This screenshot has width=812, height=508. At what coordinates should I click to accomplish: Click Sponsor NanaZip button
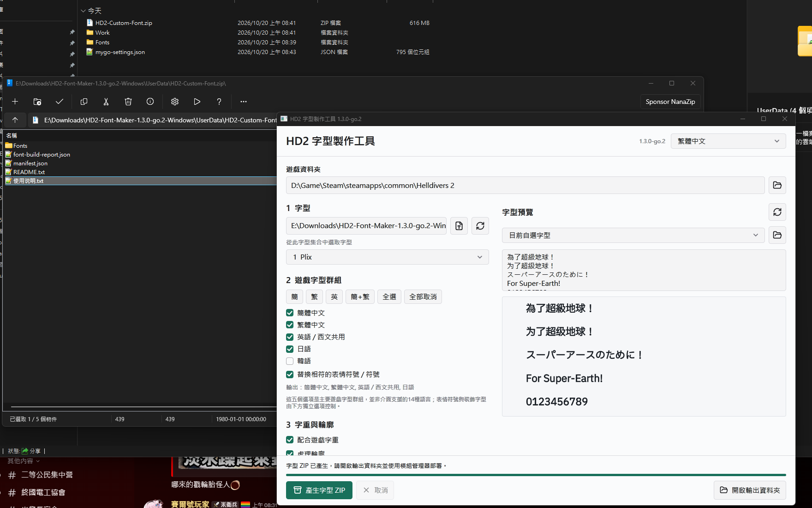coord(670,102)
